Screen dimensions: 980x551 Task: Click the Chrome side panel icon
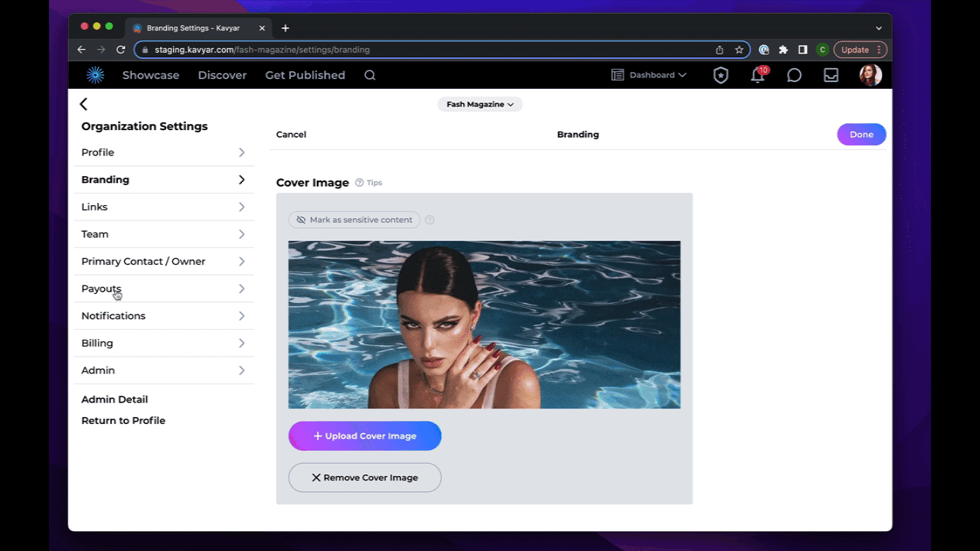802,50
